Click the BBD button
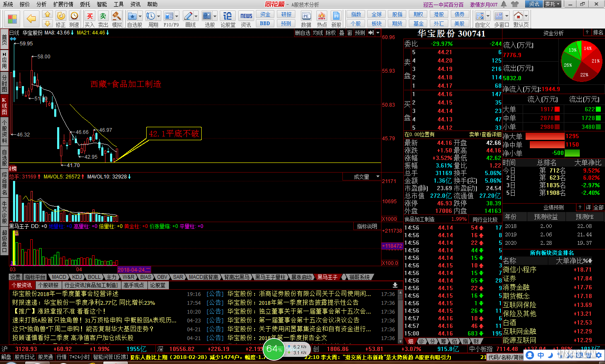Viewport: 605px width, 364px height. [x=265, y=23]
